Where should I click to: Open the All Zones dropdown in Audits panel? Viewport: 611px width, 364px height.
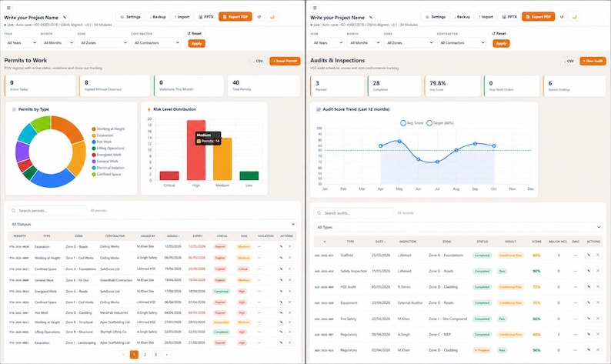click(x=409, y=42)
